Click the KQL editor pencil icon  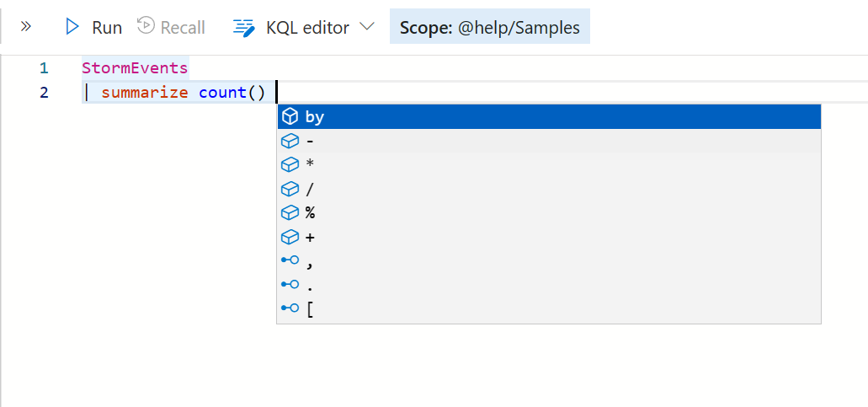(x=243, y=27)
